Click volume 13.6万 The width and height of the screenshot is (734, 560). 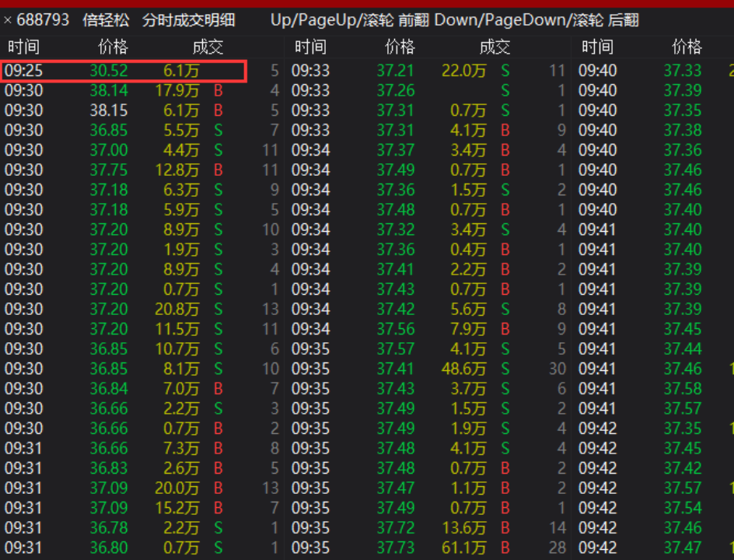click(x=464, y=528)
